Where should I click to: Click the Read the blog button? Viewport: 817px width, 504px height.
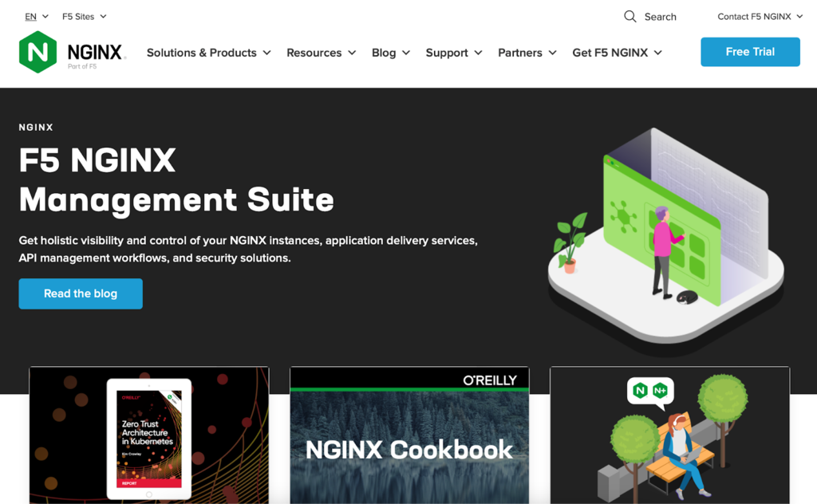pyautogui.click(x=80, y=293)
